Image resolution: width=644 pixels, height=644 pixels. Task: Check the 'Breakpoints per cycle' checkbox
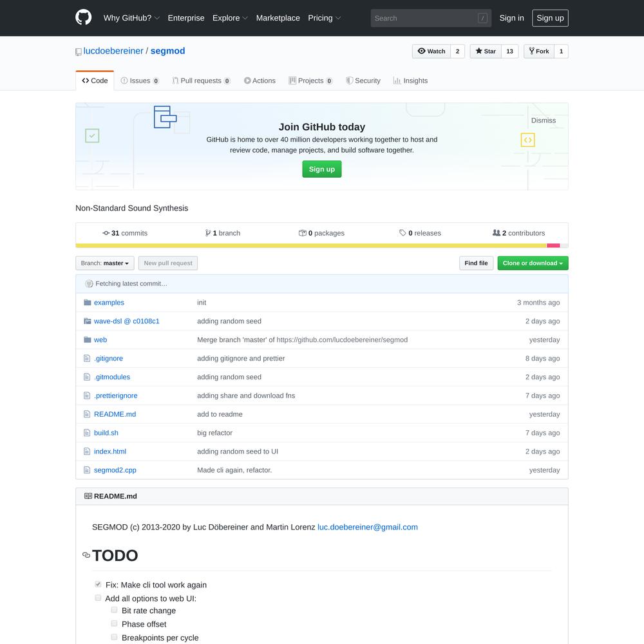tap(114, 637)
